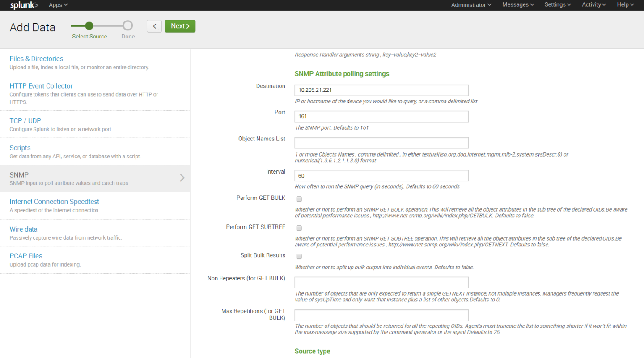Open the Messages menu
This screenshot has width=644, height=360.
517,5
